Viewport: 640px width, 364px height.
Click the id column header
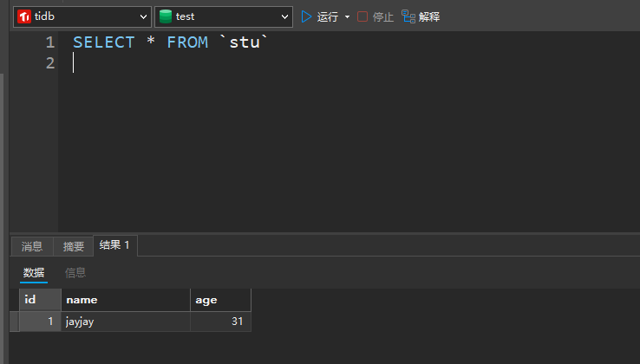[41, 300]
